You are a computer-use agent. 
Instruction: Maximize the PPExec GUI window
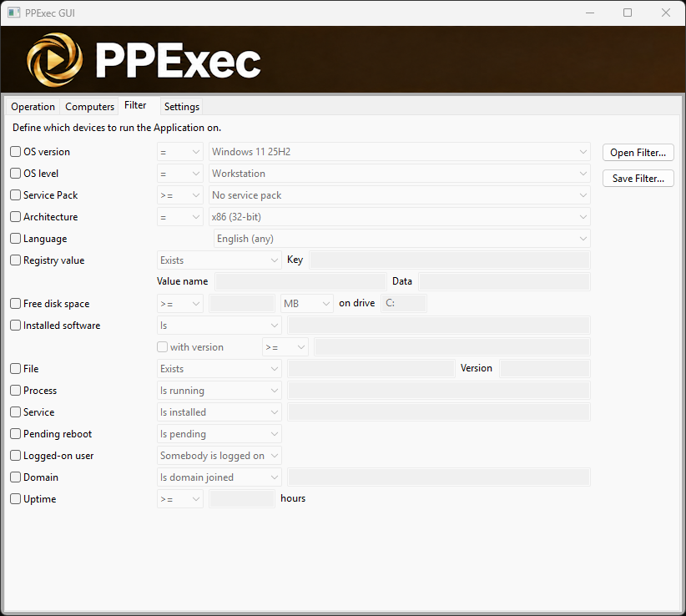[628, 13]
